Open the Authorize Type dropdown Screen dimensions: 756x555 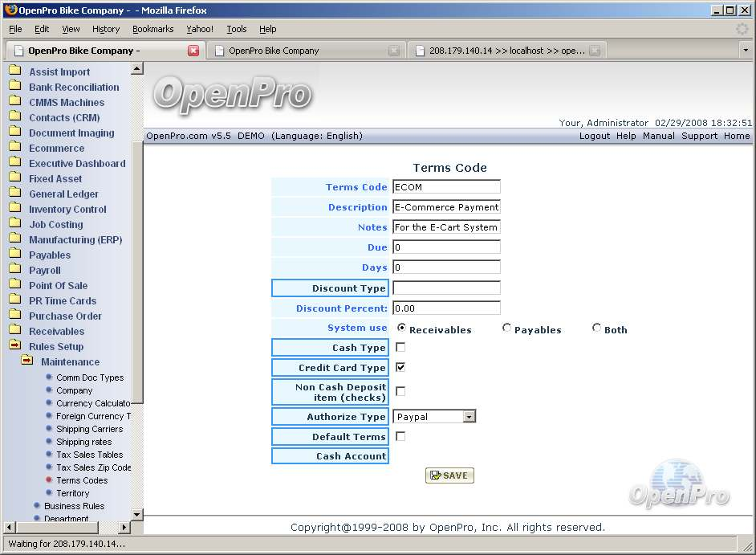pyautogui.click(x=469, y=417)
